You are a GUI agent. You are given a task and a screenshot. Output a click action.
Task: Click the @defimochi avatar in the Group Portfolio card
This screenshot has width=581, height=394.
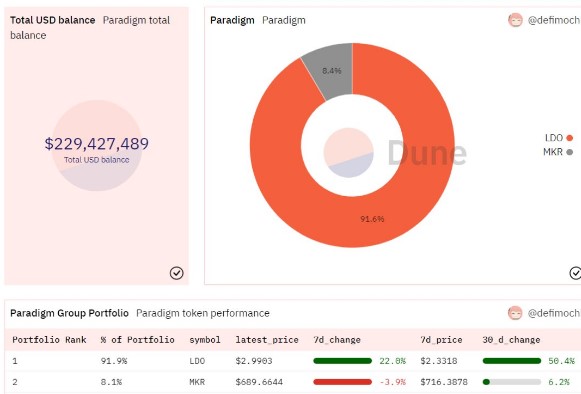pos(515,313)
